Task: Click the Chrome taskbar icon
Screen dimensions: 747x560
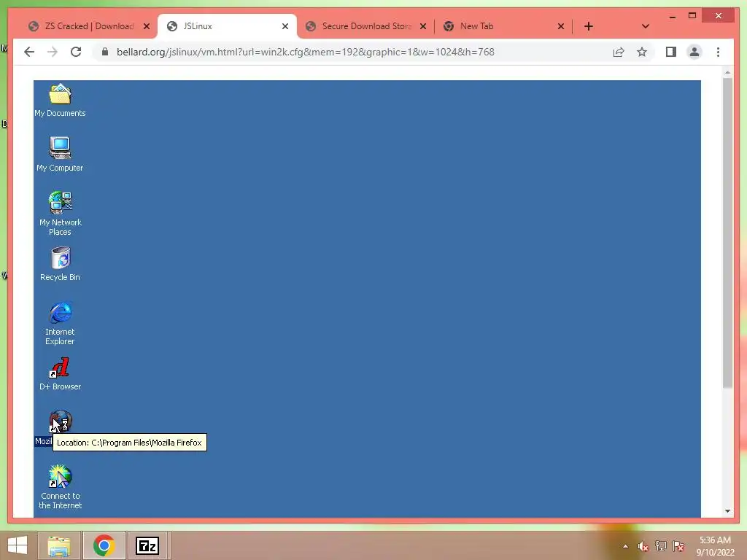Action: click(x=104, y=545)
